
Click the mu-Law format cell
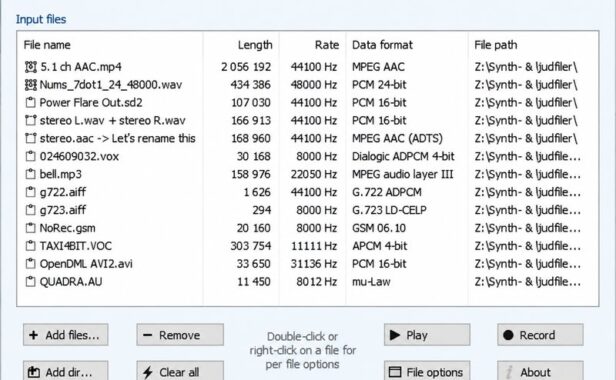click(x=371, y=282)
